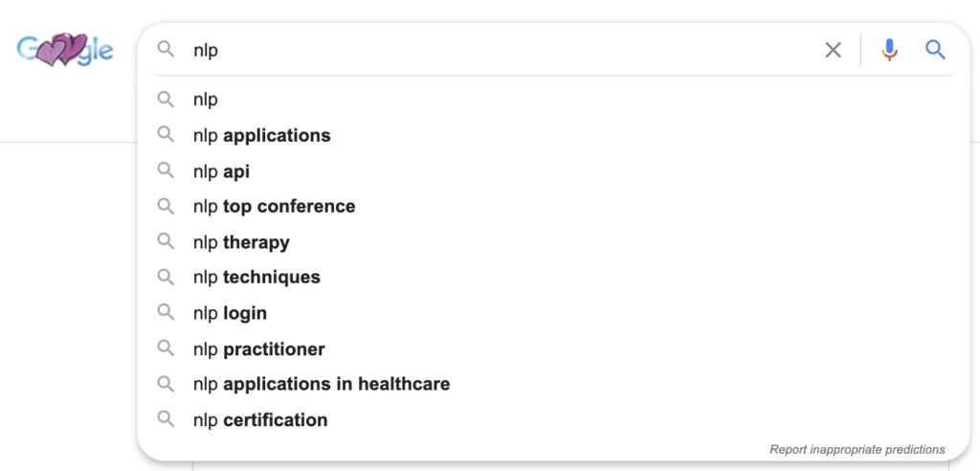
Task: Clear the search box with X icon
Action: pos(834,50)
